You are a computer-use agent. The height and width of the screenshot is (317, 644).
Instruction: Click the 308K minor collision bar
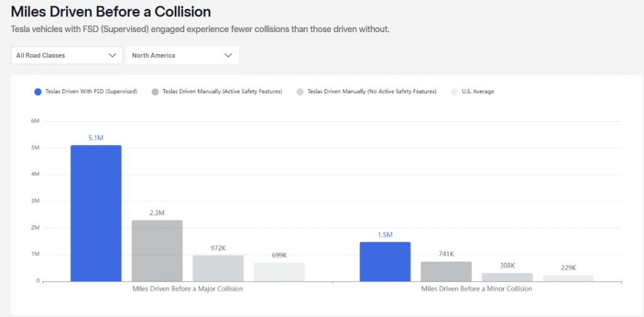click(507, 277)
